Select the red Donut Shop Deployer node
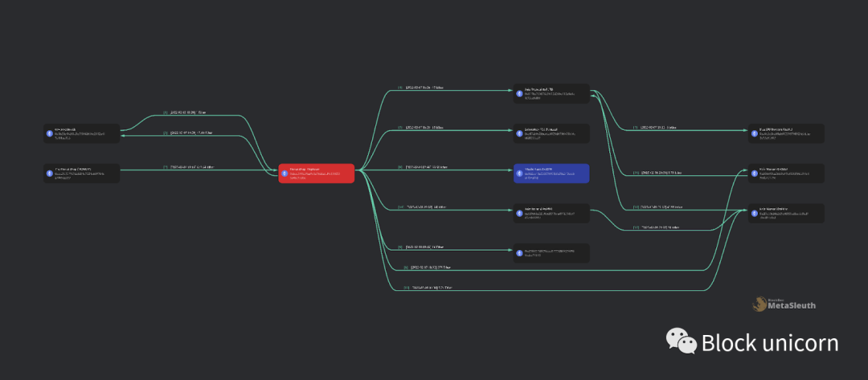The height and width of the screenshot is (380, 868). pos(317,174)
